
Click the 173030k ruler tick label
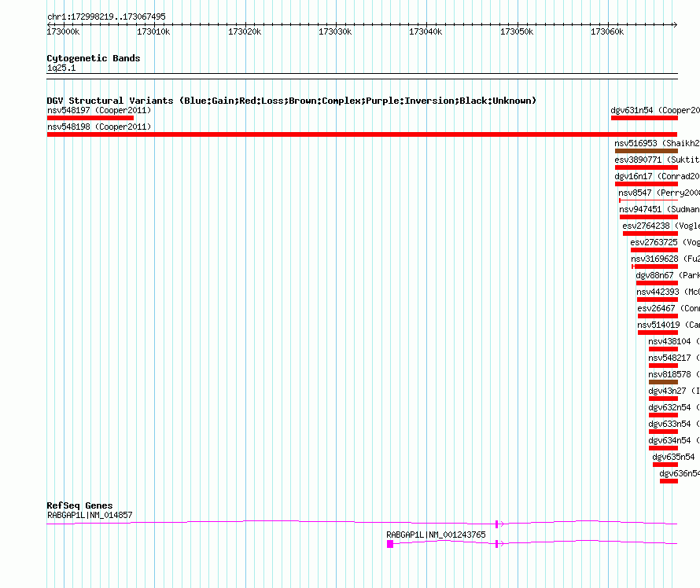click(x=335, y=31)
